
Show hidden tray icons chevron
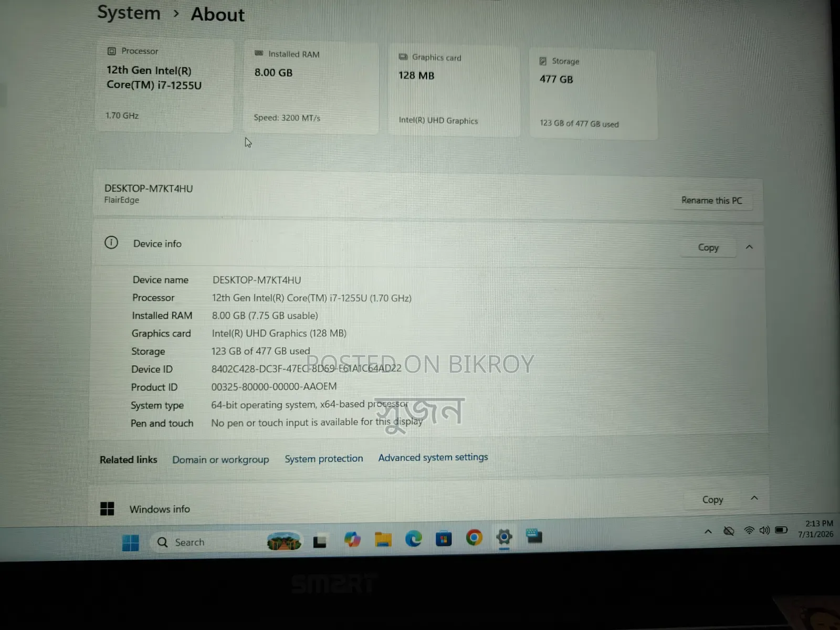point(708,532)
